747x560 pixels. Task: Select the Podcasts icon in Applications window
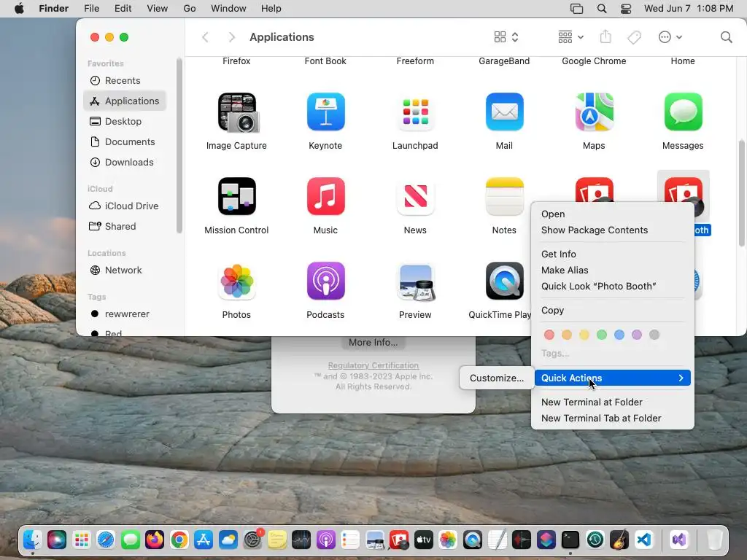(x=326, y=281)
